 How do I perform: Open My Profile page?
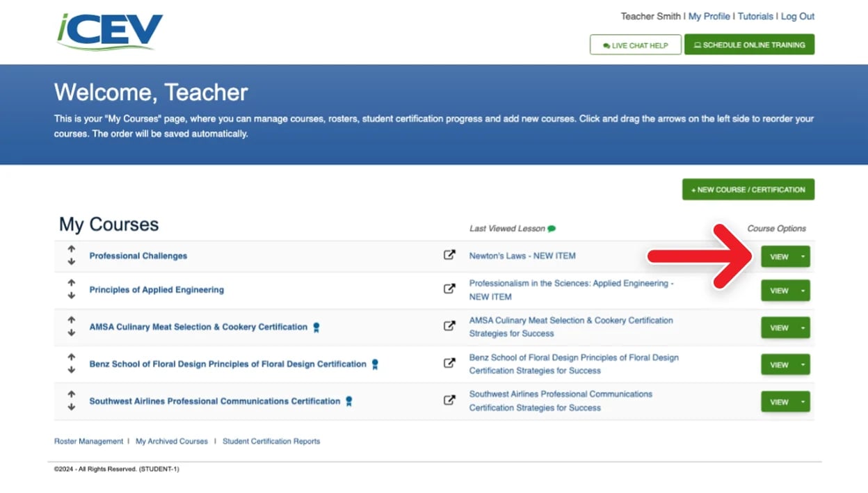pyautogui.click(x=709, y=16)
